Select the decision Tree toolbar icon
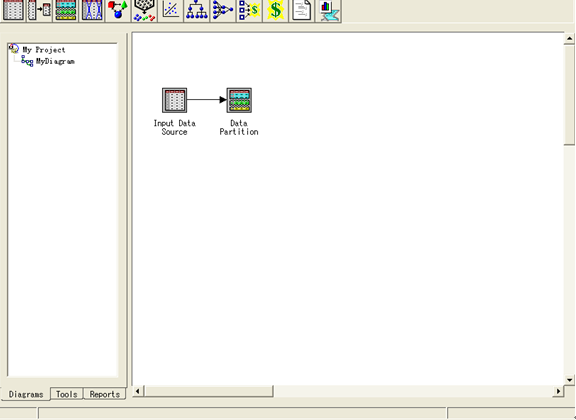 [197, 10]
